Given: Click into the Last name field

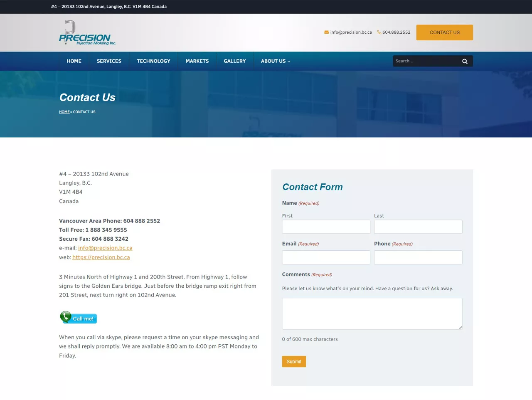Looking at the screenshot, I should (418, 227).
